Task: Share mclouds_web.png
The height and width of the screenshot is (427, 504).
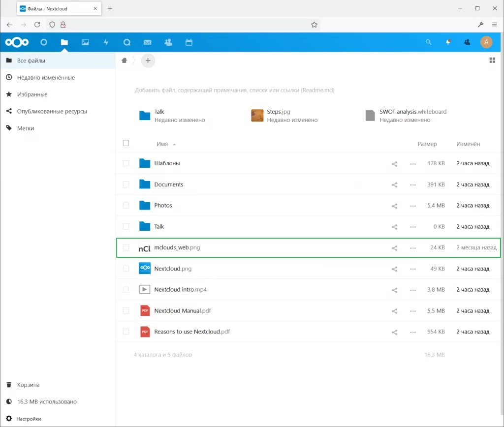Action: click(x=394, y=248)
